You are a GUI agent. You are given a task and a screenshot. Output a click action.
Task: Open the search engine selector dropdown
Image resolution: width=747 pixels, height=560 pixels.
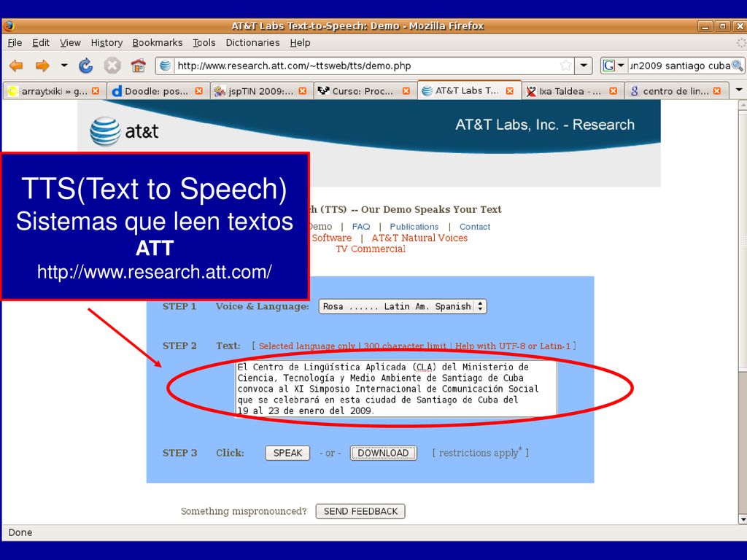point(614,65)
